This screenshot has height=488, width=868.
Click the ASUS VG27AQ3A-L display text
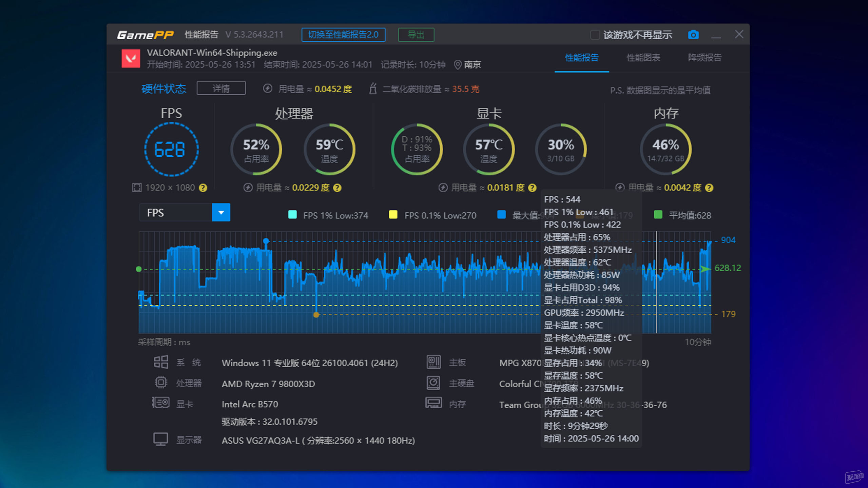point(318,441)
